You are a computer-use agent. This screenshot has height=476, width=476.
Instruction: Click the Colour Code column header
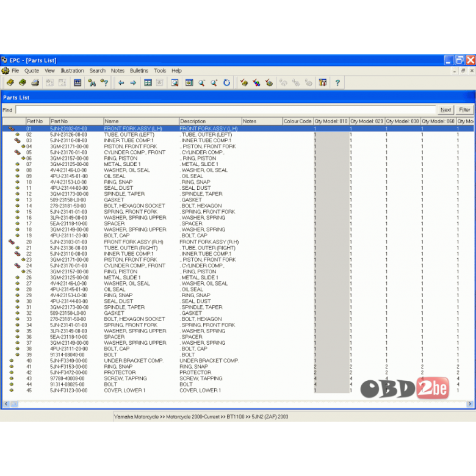coord(298,121)
